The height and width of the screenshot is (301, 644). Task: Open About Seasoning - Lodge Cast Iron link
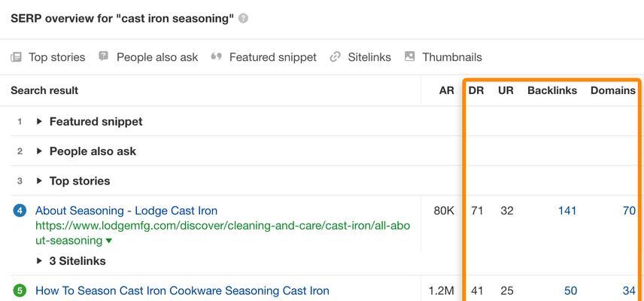(126, 211)
